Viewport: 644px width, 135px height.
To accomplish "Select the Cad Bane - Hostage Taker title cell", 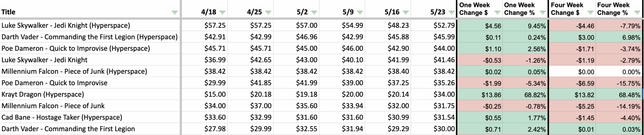I will (x=90, y=117).
